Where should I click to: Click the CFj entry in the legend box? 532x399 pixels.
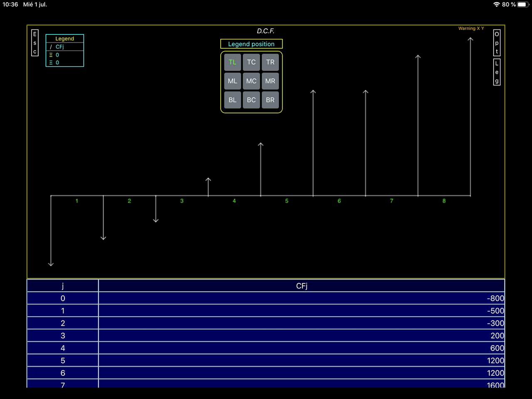click(59, 47)
